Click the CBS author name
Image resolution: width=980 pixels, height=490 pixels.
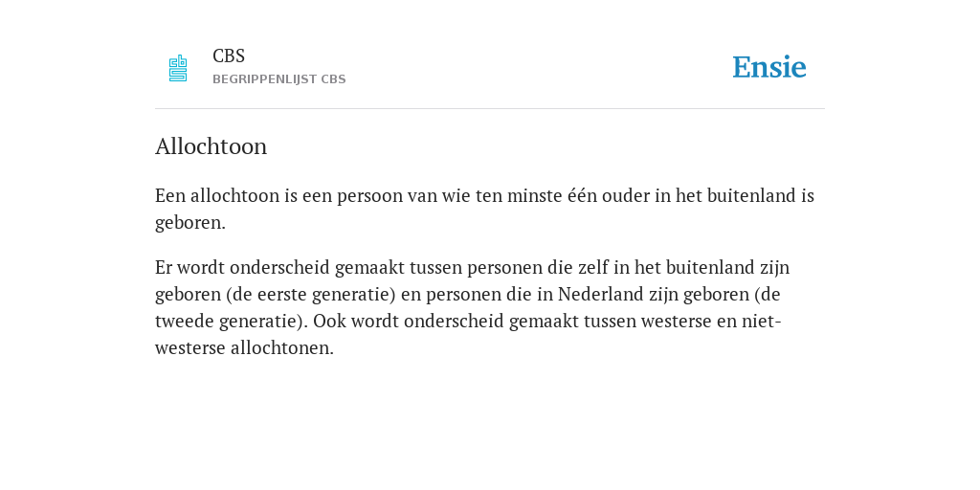point(229,56)
